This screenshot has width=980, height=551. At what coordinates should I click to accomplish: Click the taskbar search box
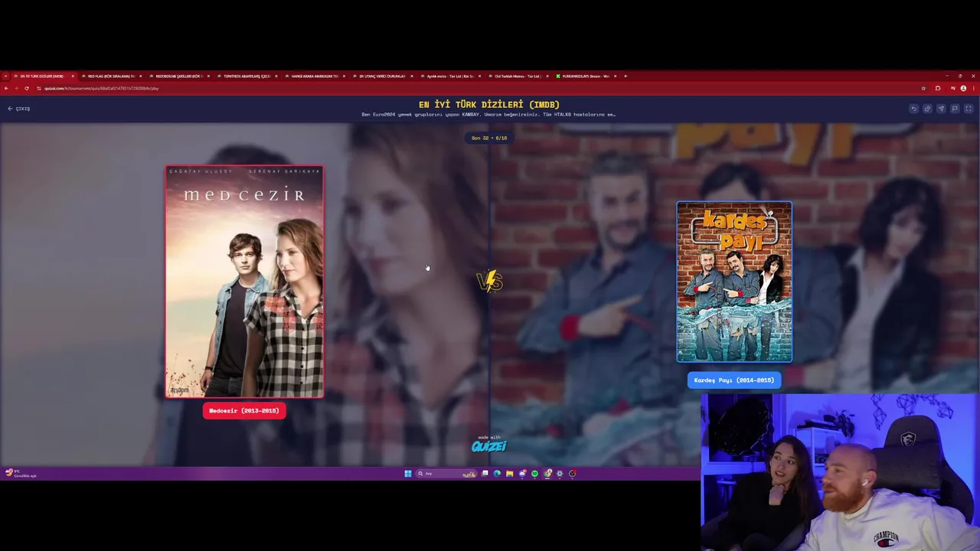pyautogui.click(x=446, y=474)
